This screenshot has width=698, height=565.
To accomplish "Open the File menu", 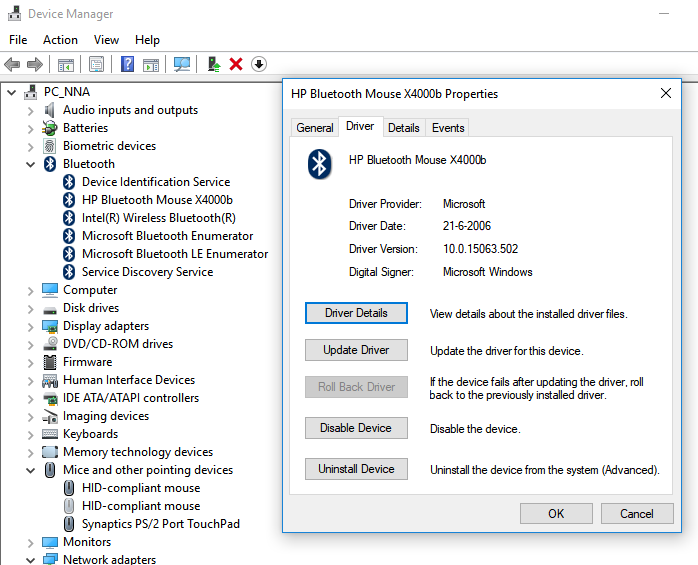I will coord(18,40).
